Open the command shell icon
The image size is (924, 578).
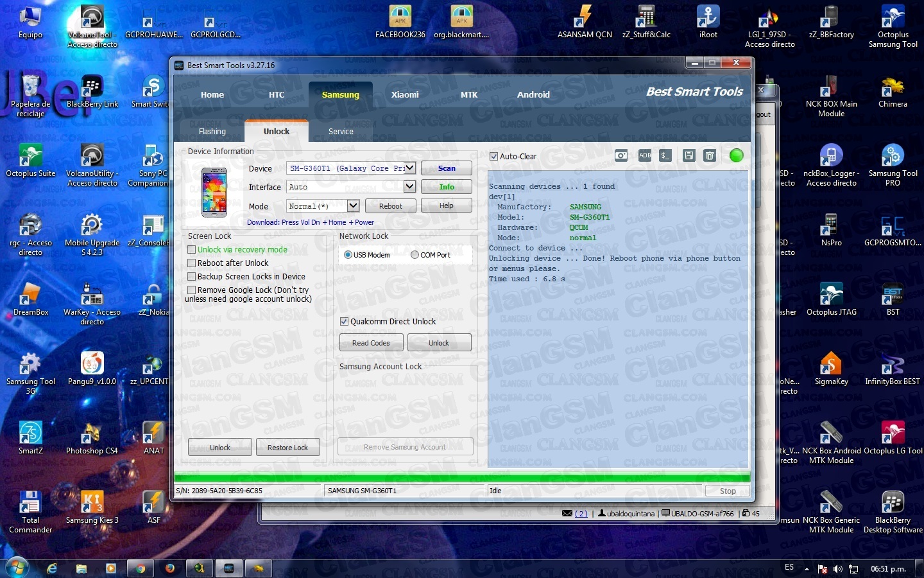click(665, 155)
